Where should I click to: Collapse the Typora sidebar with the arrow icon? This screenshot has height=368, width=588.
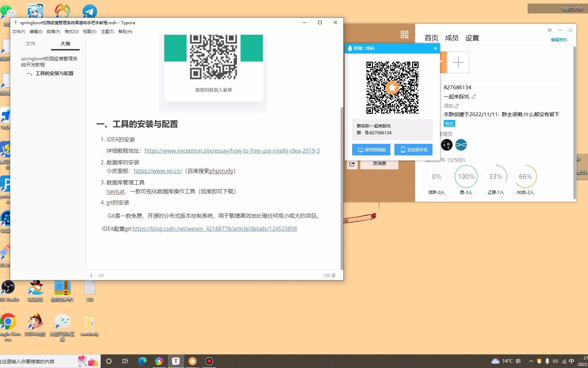click(x=91, y=275)
